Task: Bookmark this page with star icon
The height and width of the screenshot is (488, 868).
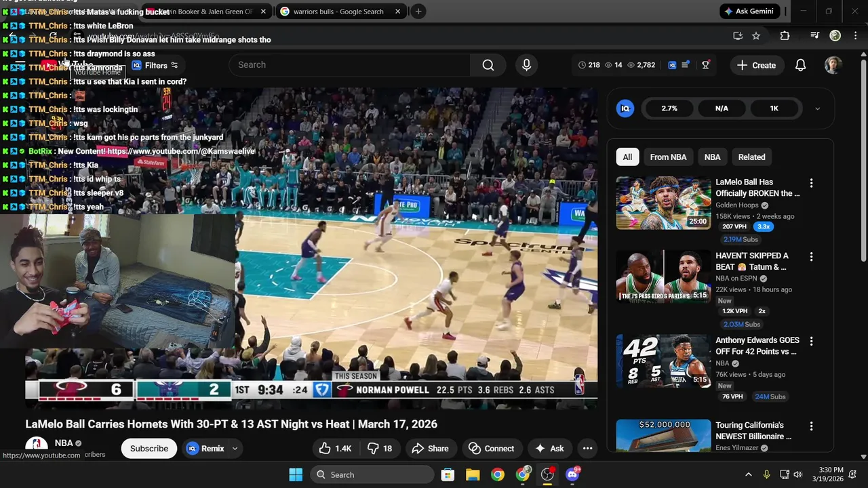Action: tap(756, 35)
